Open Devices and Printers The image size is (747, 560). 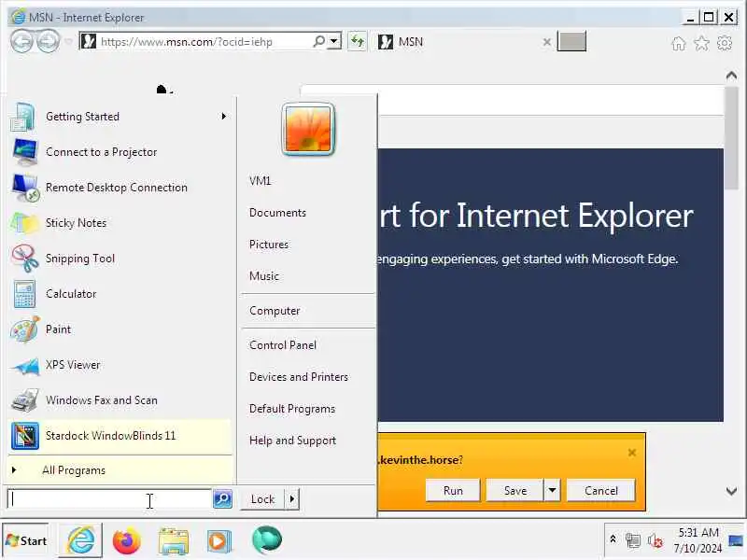click(299, 377)
